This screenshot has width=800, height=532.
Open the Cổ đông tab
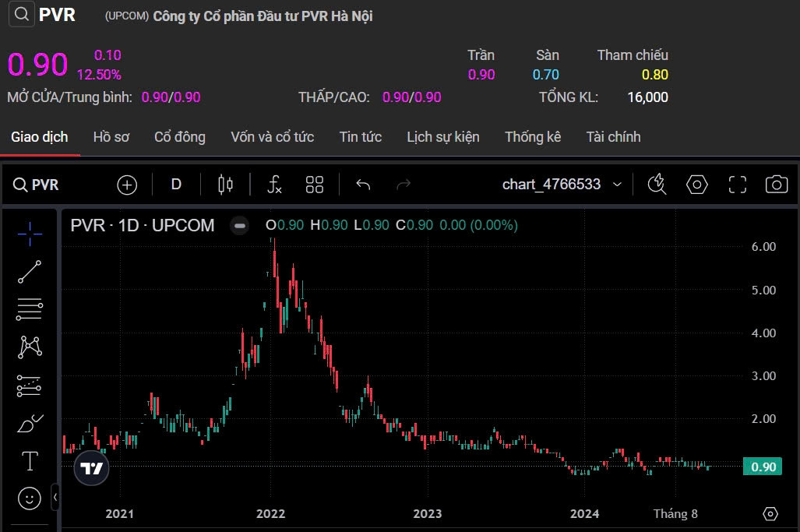[180, 136]
